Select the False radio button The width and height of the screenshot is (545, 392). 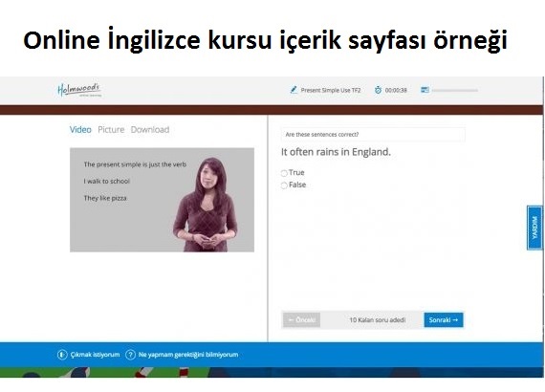tap(284, 185)
